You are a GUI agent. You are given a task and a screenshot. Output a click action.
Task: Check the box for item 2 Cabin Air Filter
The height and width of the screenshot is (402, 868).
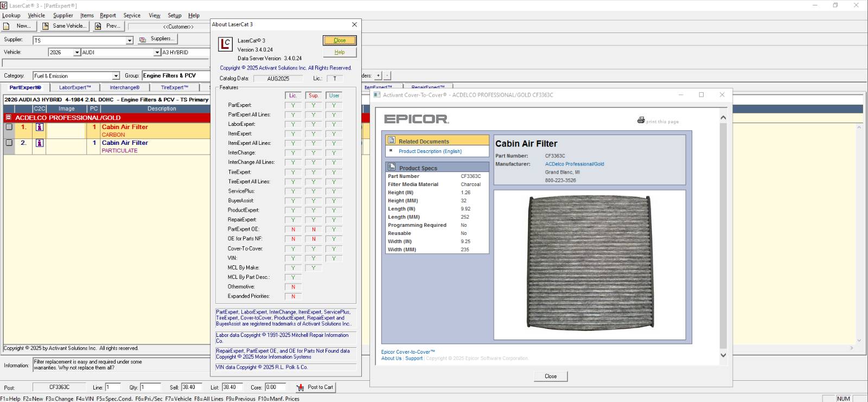(x=9, y=143)
